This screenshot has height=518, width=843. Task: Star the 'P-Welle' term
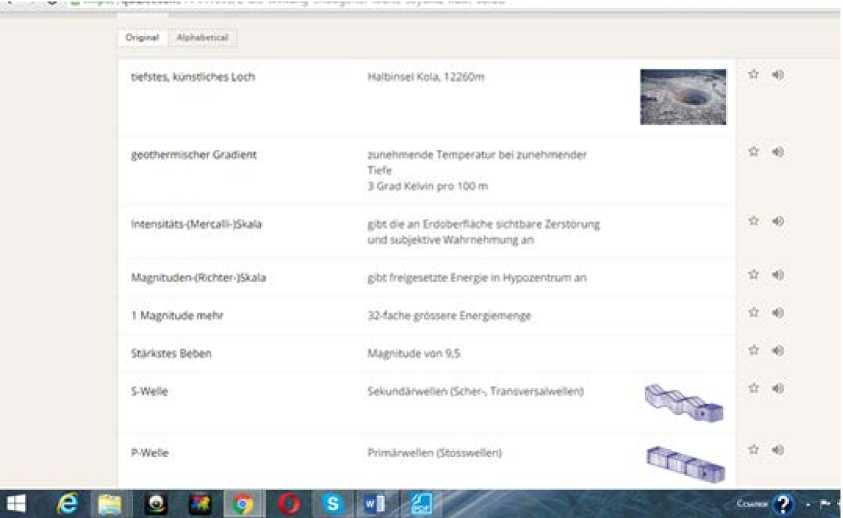coord(753,449)
